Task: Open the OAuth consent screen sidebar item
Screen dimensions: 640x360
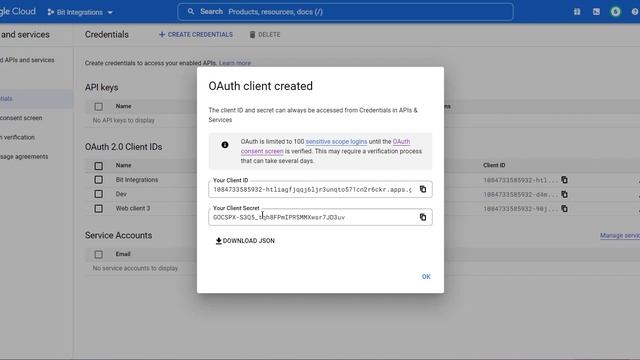Action: [21, 118]
